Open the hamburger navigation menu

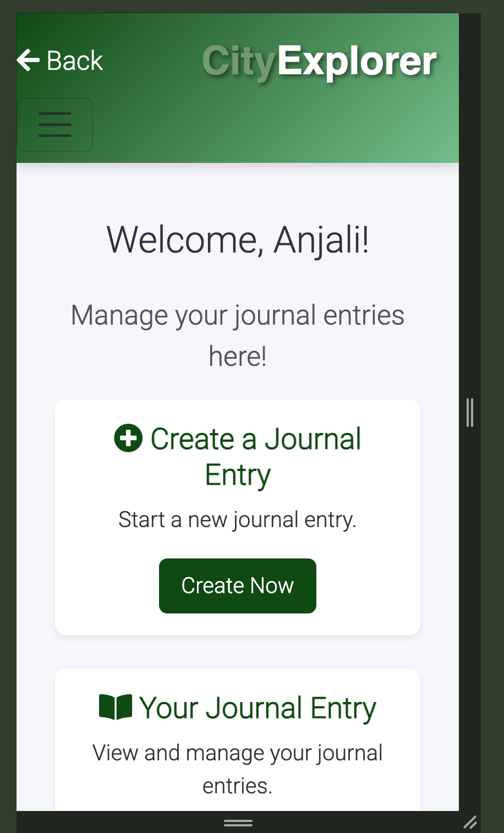(x=54, y=124)
